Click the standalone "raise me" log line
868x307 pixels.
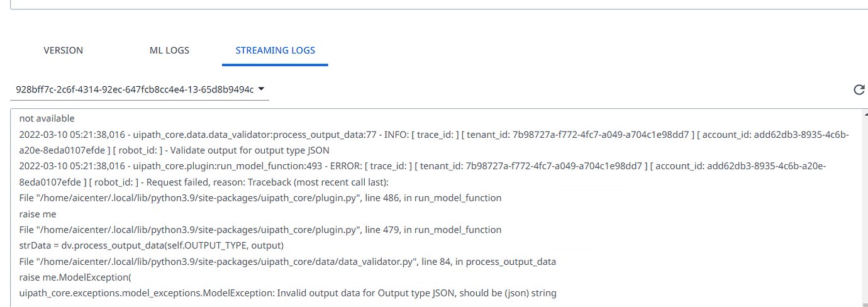tap(38, 214)
